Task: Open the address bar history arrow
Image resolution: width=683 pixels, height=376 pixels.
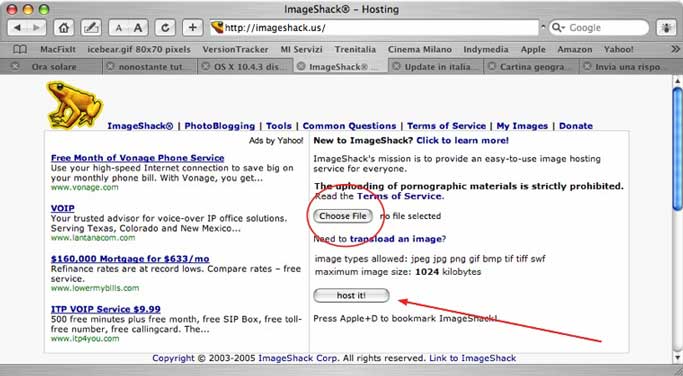Action: click(x=543, y=27)
